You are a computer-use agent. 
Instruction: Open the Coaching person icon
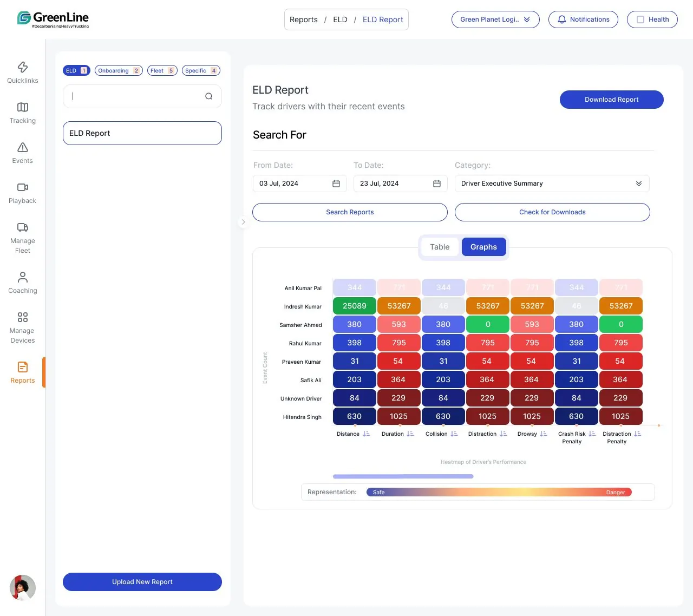coord(23,277)
